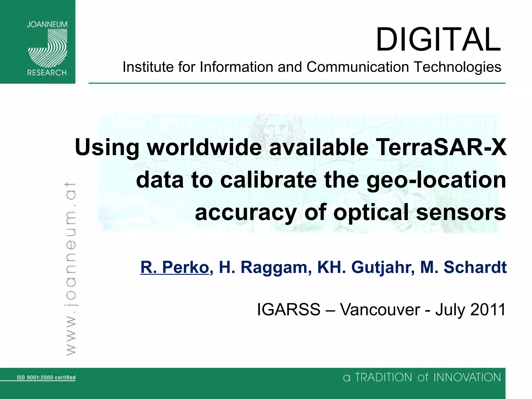Click the JOANNEUM word in logo

(47, 25)
